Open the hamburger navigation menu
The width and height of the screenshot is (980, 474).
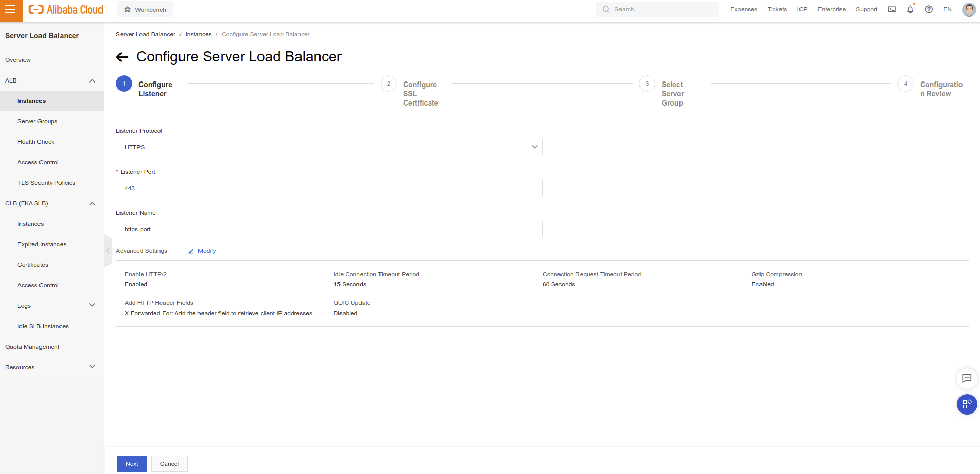pyautogui.click(x=10, y=10)
